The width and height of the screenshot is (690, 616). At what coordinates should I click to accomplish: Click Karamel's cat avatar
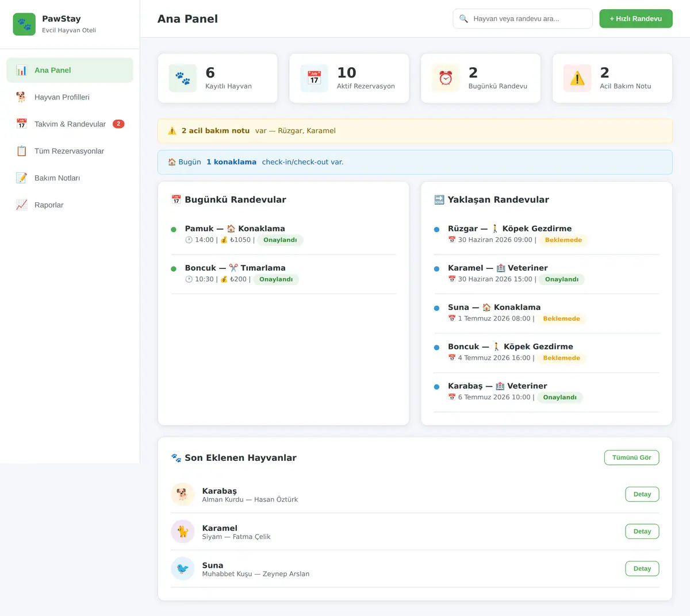coord(183,532)
